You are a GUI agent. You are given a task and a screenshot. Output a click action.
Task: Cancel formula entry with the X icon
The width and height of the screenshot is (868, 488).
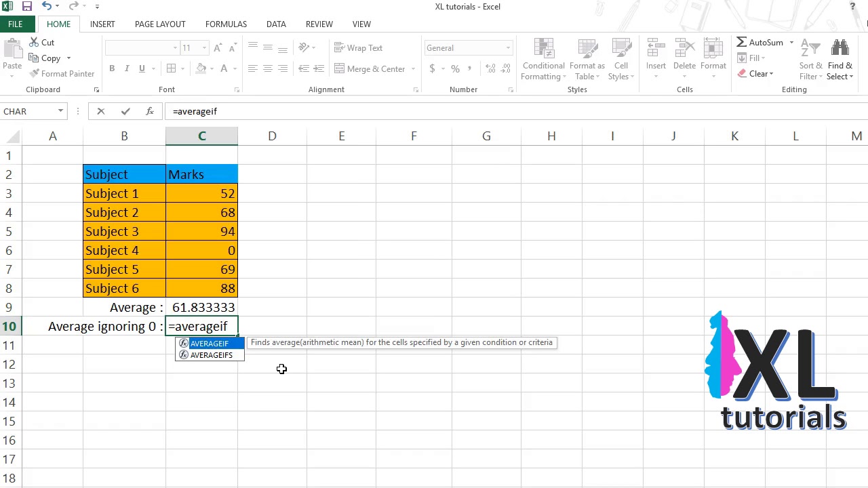click(x=101, y=111)
